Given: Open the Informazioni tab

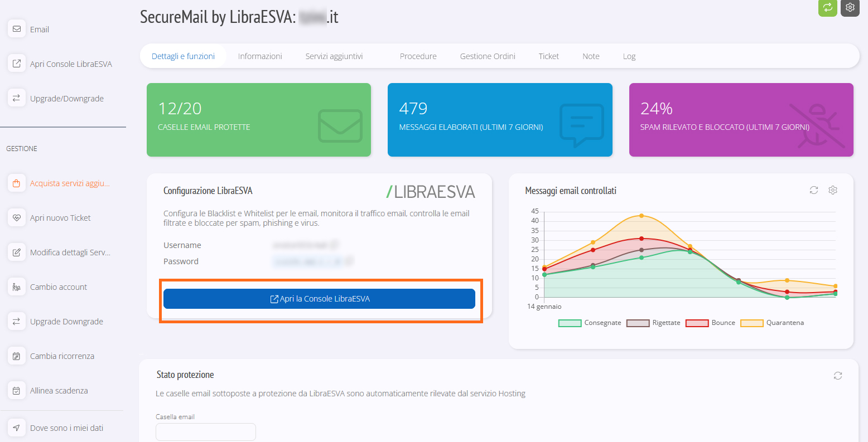Looking at the screenshot, I should [260, 56].
